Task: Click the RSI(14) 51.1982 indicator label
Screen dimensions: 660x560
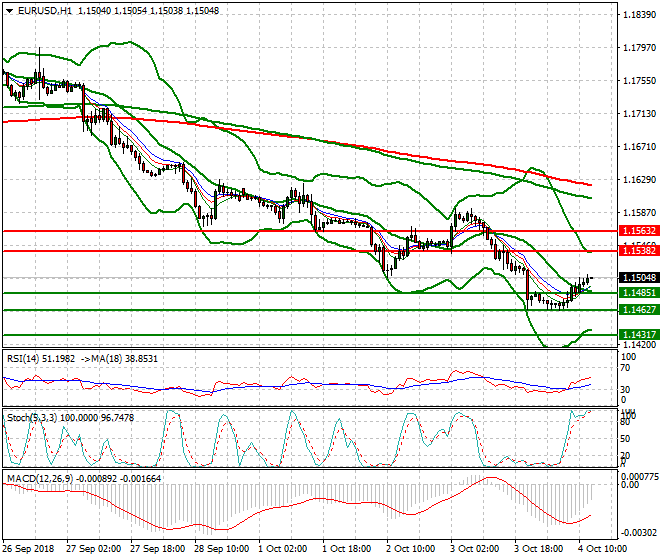Action: click(x=41, y=359)
